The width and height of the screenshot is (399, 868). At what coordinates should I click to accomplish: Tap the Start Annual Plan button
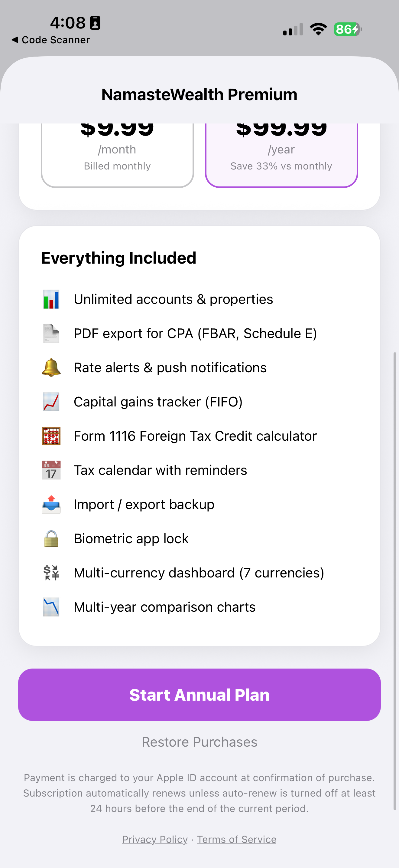tap(199, 695)
